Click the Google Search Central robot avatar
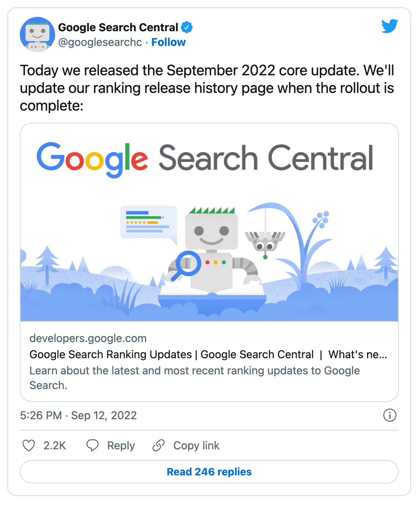The width and height of the screenshot is (420, 507). coord(37,35)
